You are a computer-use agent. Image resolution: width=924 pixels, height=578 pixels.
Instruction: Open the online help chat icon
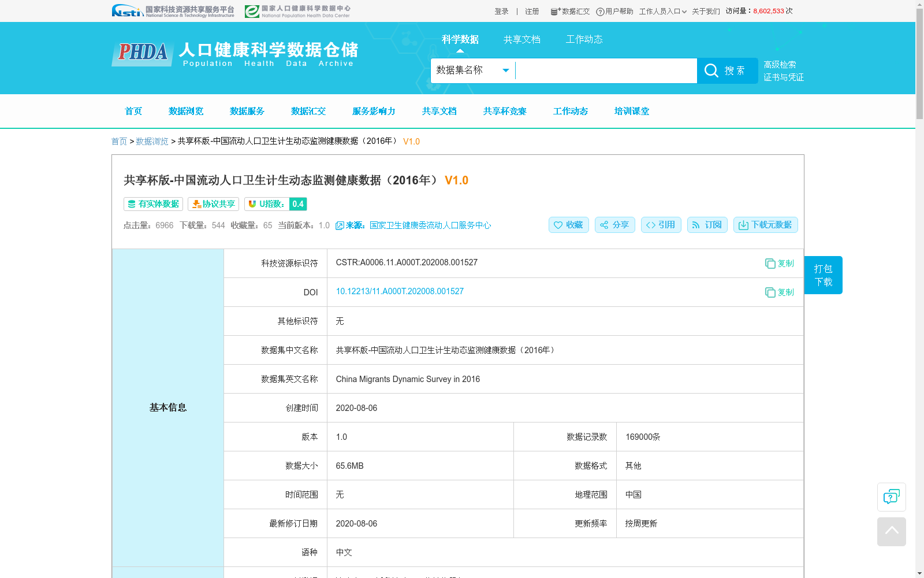[892, 497]
